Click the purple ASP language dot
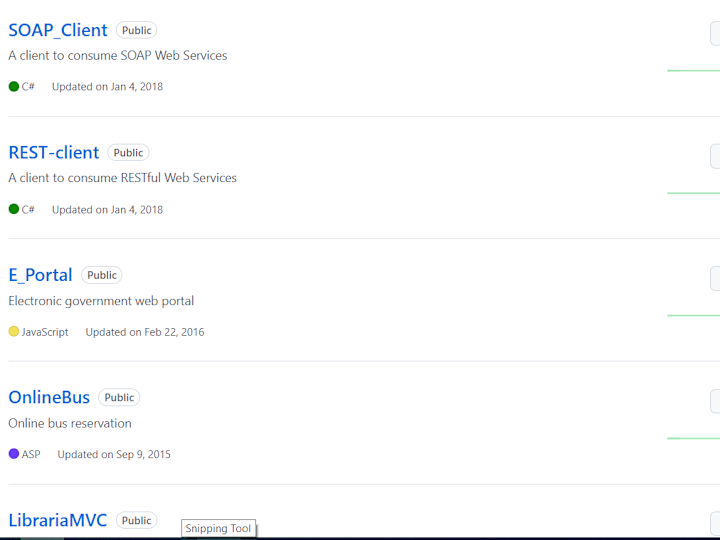Viewport: 720px width, 540px height. pyautogui.click(x=14, y=454)
